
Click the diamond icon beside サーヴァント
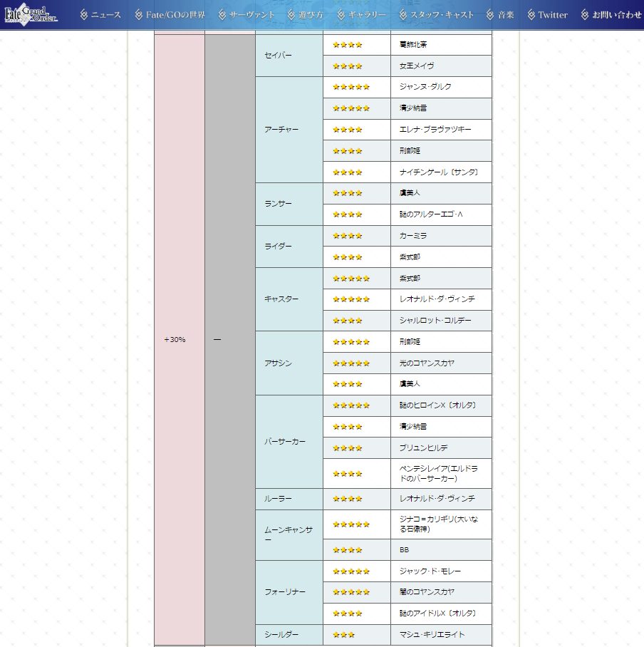pos(222,15)
